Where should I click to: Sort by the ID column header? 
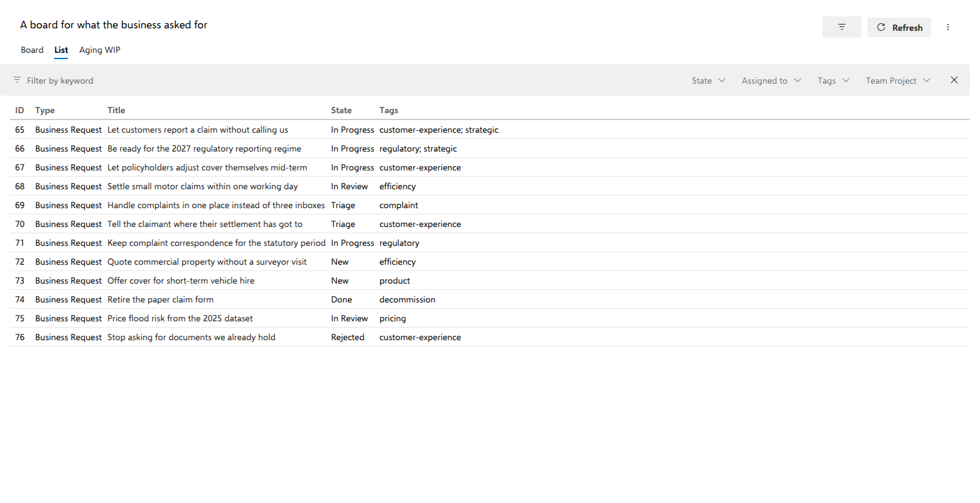[x=19, y=110]
